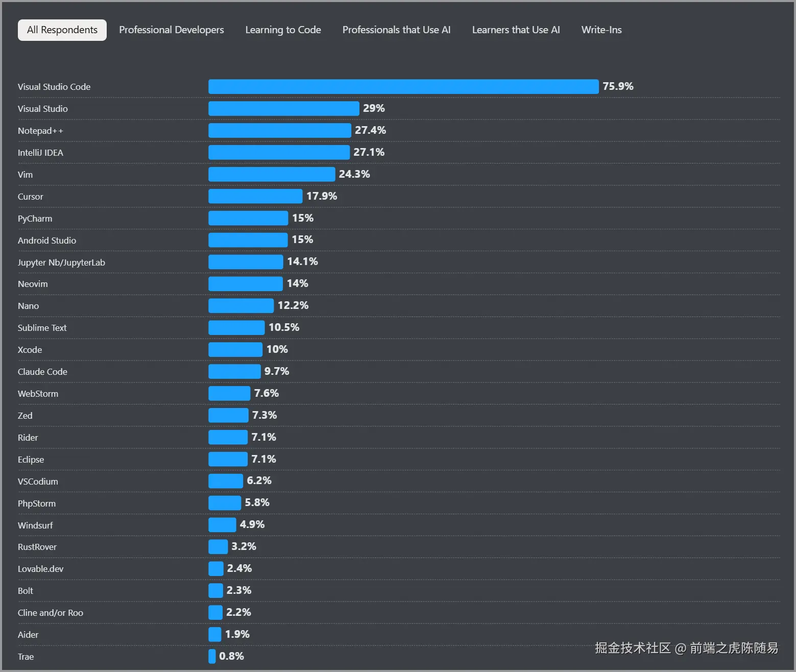
Task: Click the Visual Studio Code bar
Action: (403, 87)
